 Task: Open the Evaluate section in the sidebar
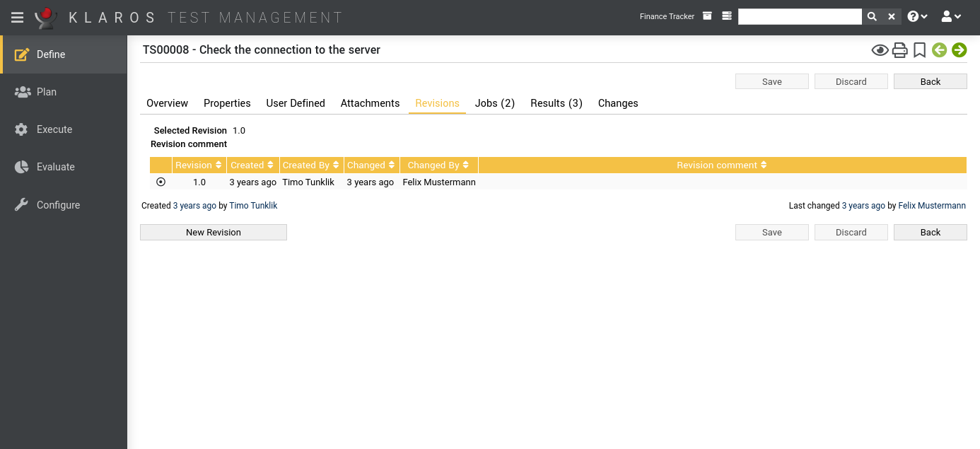[56, 167]
